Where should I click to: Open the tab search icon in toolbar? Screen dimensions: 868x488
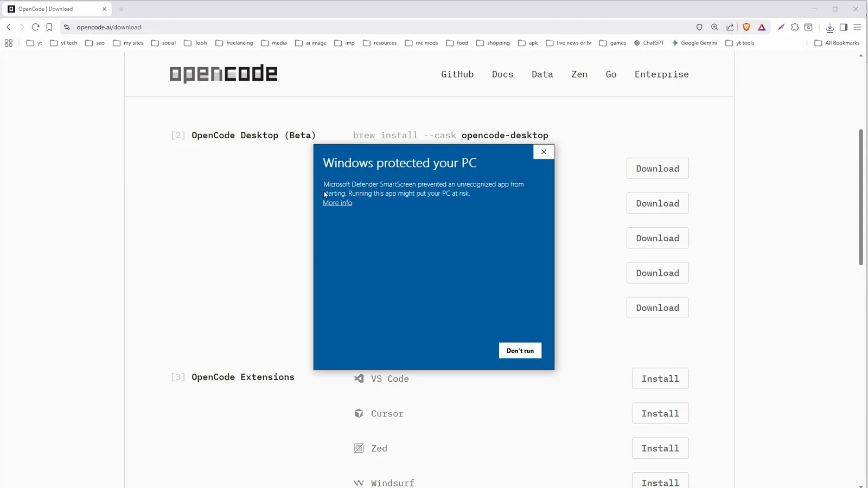coord(808,27)
